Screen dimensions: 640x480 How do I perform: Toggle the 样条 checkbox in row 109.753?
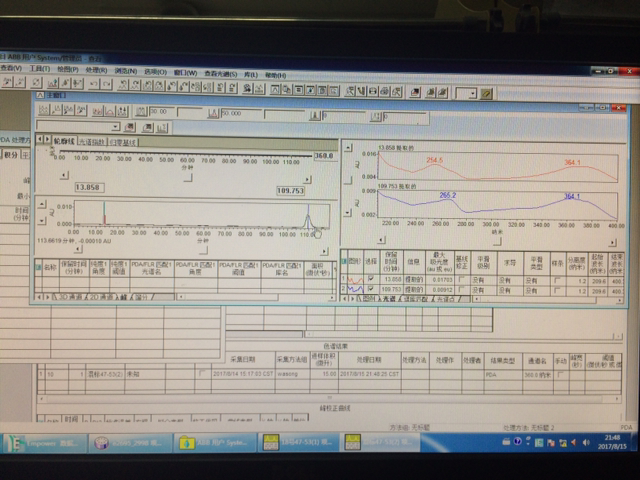tap(557, 291)
